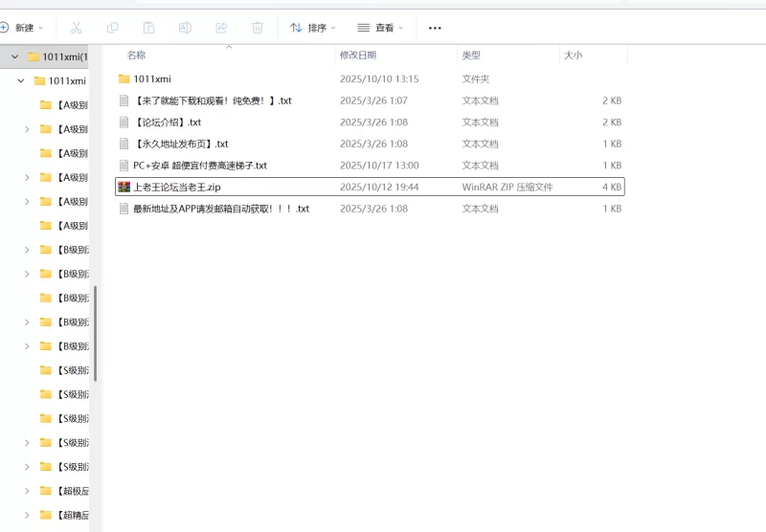
Task: Select file 上老王论坛当老王.zip
Action: (177, 187)
